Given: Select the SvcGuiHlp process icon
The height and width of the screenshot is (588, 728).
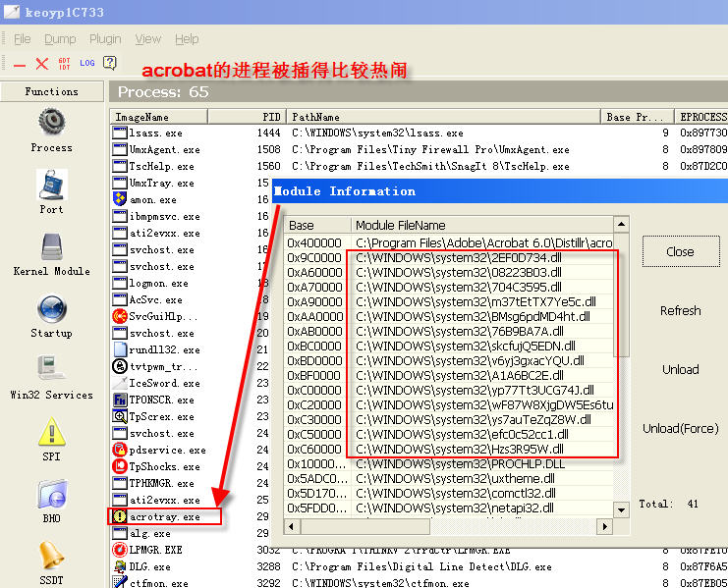Looking at the screenshot, I should (x=119, y=316).
